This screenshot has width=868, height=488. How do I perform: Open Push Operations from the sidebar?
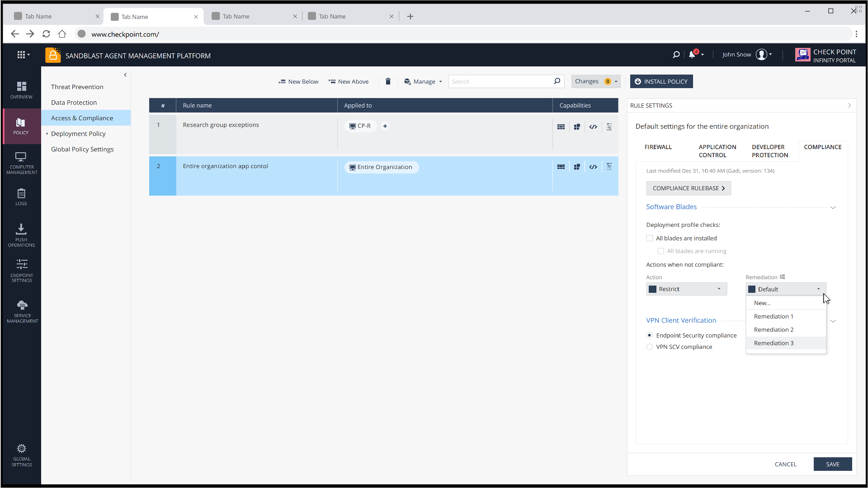click(21, 234)
